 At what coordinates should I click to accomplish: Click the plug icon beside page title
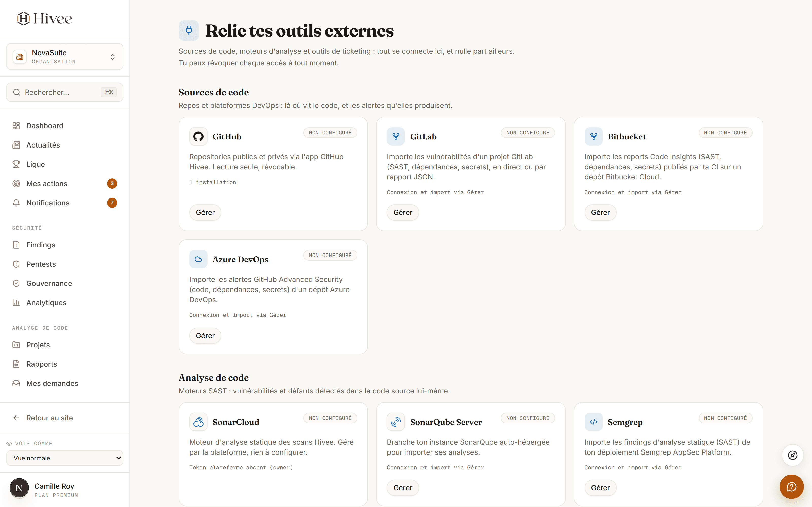[x=189, y=30]
